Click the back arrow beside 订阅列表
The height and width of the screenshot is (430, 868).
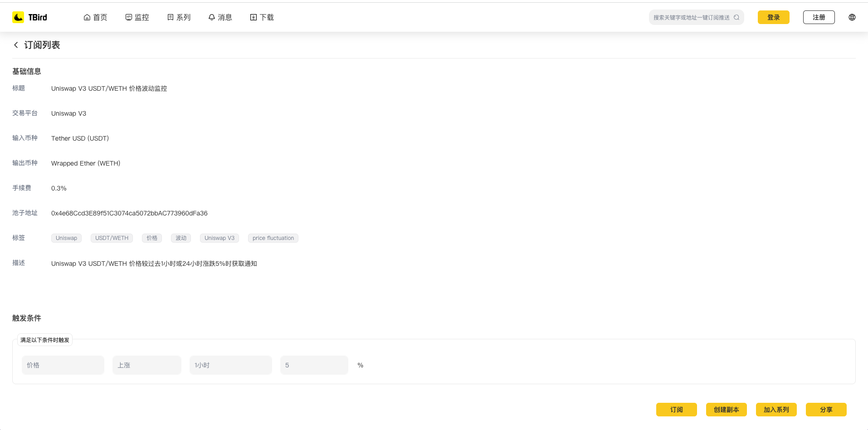point(16,45)
